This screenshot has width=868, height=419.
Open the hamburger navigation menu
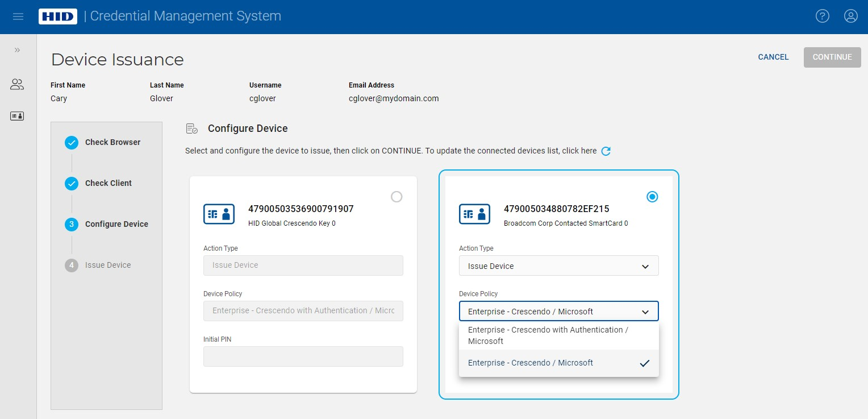click(18, 16)
